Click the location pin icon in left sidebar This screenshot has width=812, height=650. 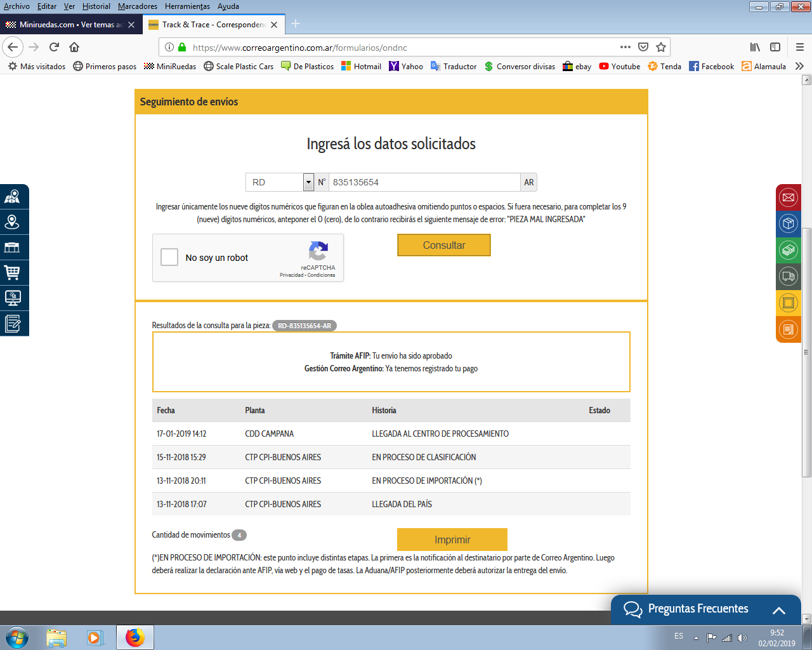(12, 222)
